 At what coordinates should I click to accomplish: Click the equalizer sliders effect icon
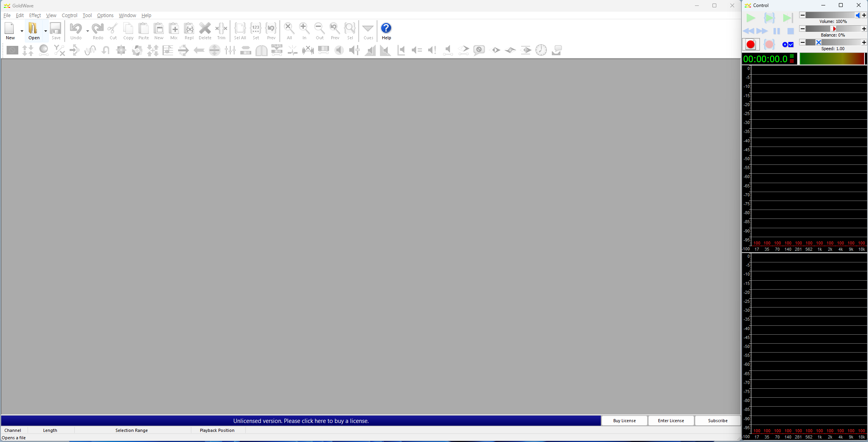tap(230, 50)
